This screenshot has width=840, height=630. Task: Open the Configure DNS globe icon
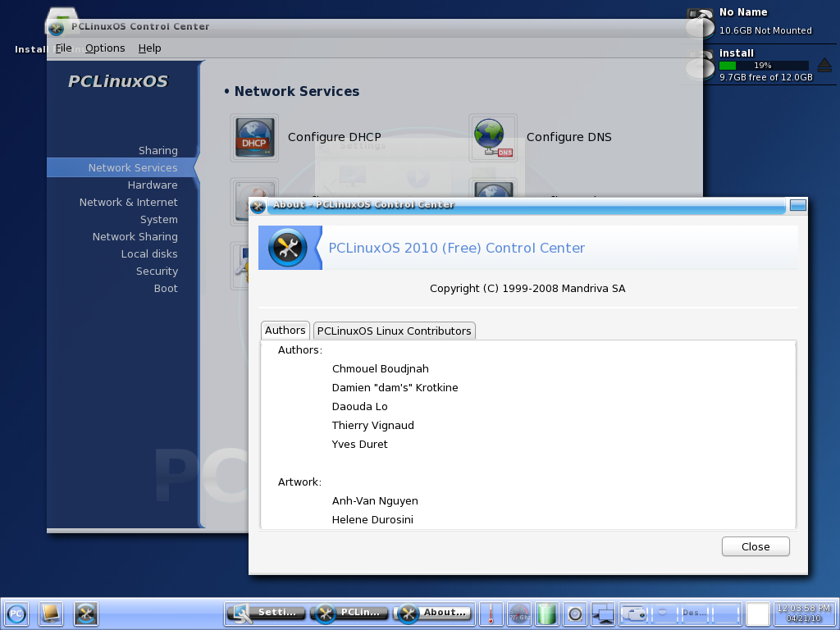pyautogui.click(x=493, y=137)
